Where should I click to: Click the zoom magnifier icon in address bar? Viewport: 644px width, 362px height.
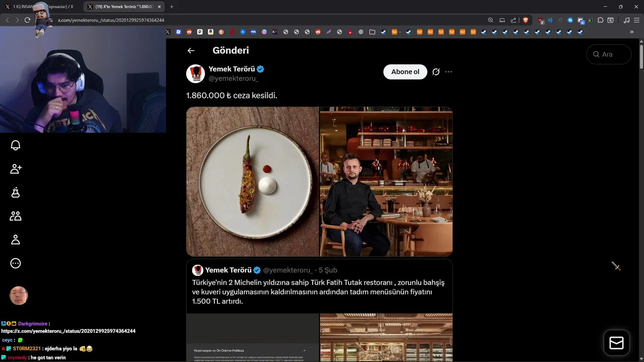[491, 20]
